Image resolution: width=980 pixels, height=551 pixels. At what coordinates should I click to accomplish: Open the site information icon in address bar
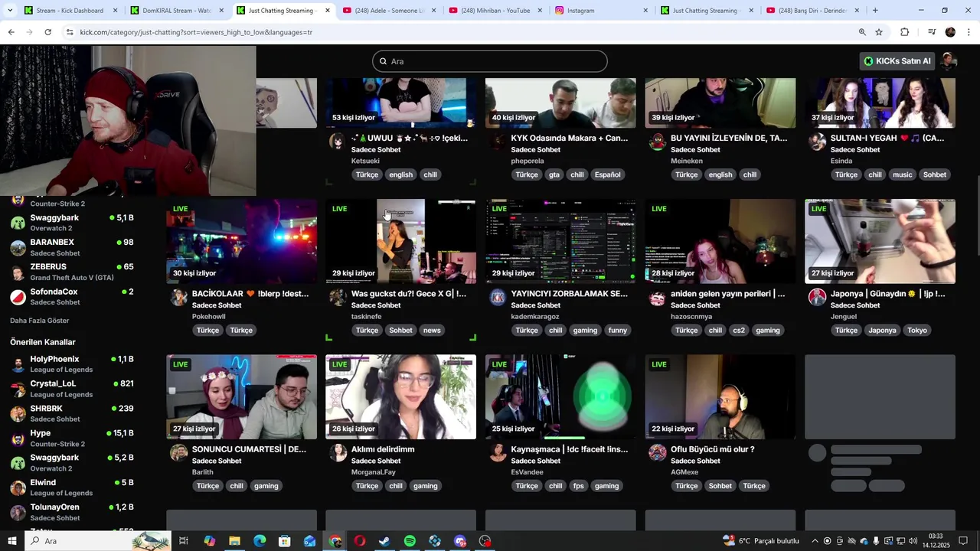70,32
